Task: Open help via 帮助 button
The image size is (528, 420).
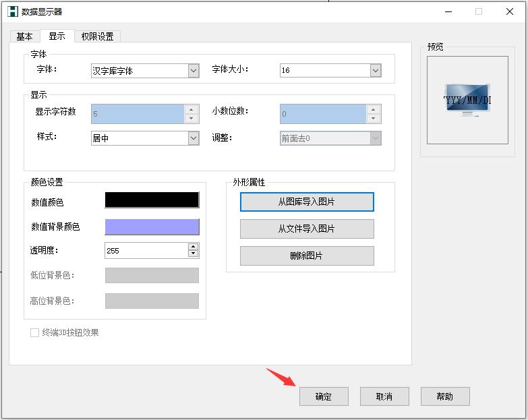Action: coord(445,396)
